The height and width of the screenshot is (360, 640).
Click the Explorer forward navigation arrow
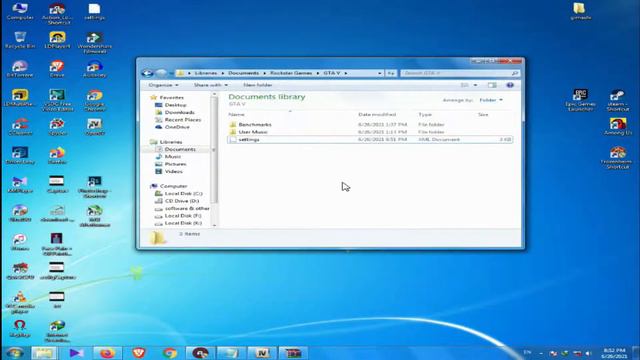point(161,73)
